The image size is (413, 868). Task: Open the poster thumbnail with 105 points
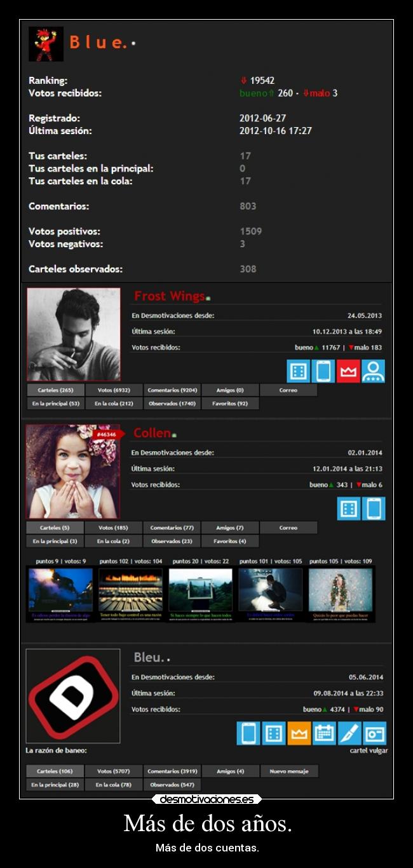[x=341, y=594]
